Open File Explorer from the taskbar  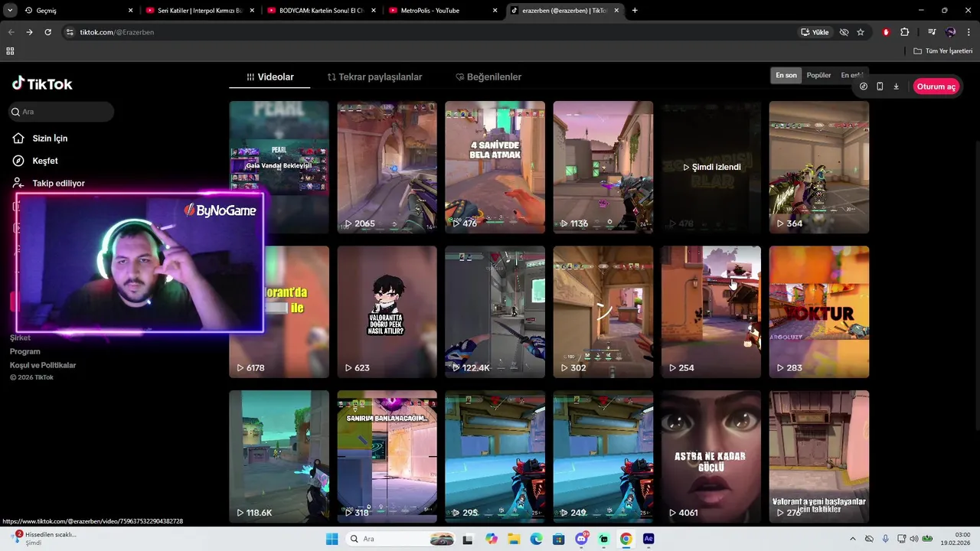pyautogui.click(x=514, y=539)
